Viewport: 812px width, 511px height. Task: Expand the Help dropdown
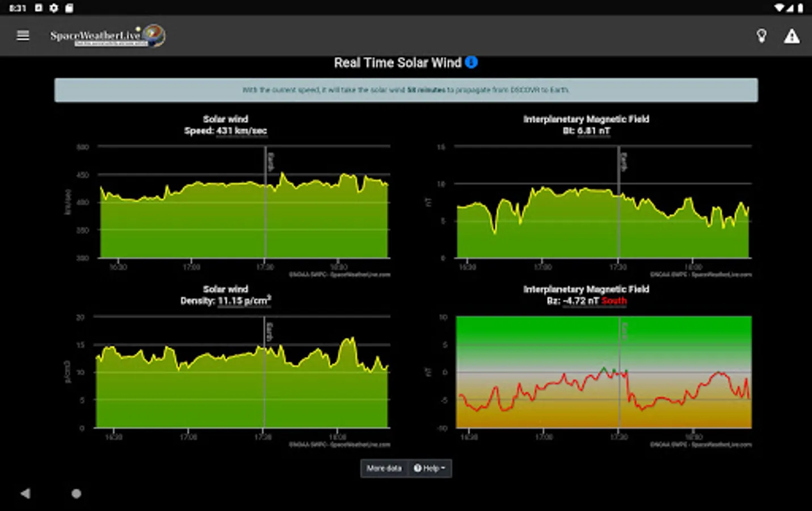click(430, 468)
